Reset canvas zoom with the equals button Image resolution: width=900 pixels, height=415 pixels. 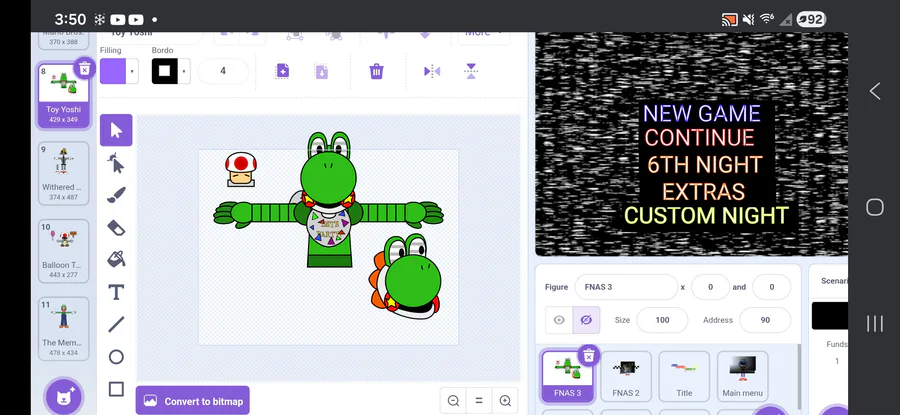tap(479, 401)
